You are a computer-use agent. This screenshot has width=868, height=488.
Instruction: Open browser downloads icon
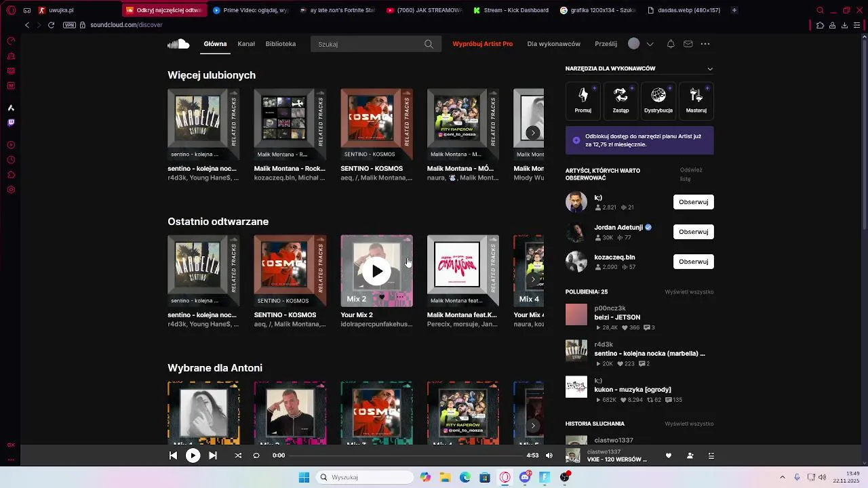pyautogui.click(x=845, y=25)
